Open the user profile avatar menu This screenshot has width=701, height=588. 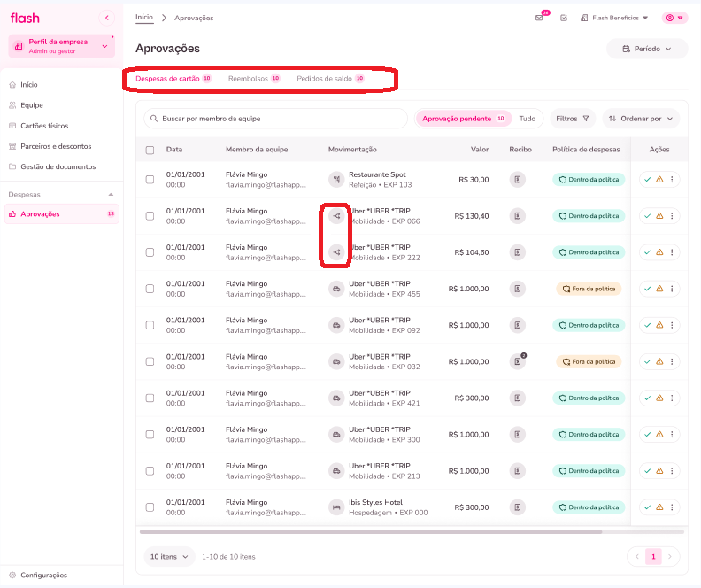(x=674, y=18)
